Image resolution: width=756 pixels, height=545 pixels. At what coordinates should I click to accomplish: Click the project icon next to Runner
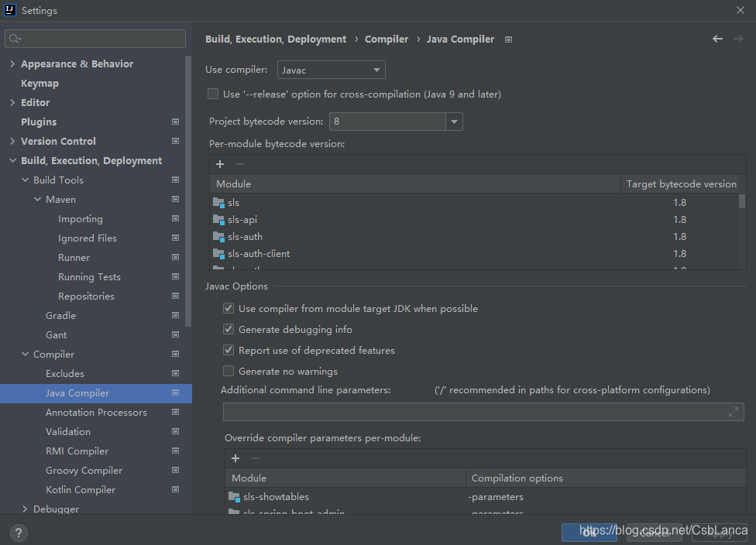[176, 257]
